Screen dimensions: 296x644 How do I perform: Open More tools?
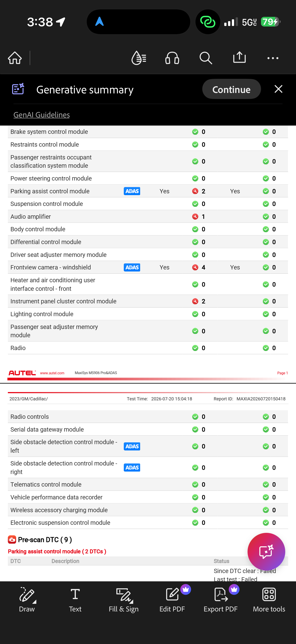click(x=269, y=599)
